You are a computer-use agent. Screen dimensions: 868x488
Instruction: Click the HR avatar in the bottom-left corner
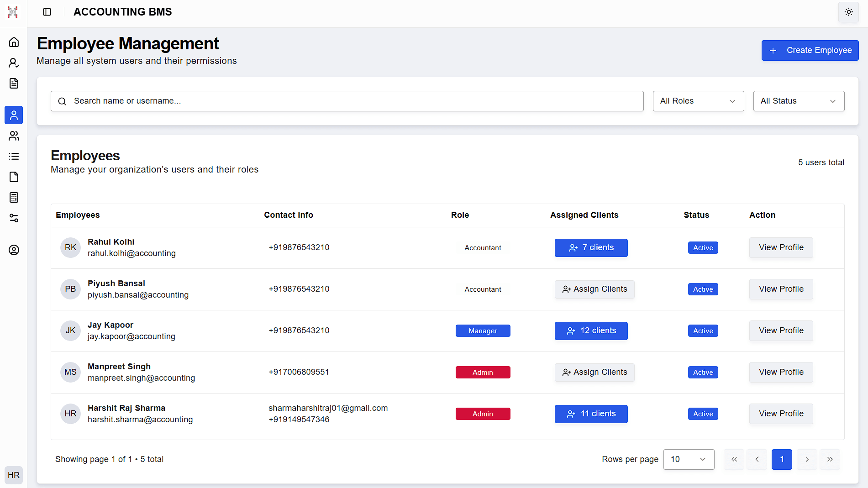[x=14, y=475]
